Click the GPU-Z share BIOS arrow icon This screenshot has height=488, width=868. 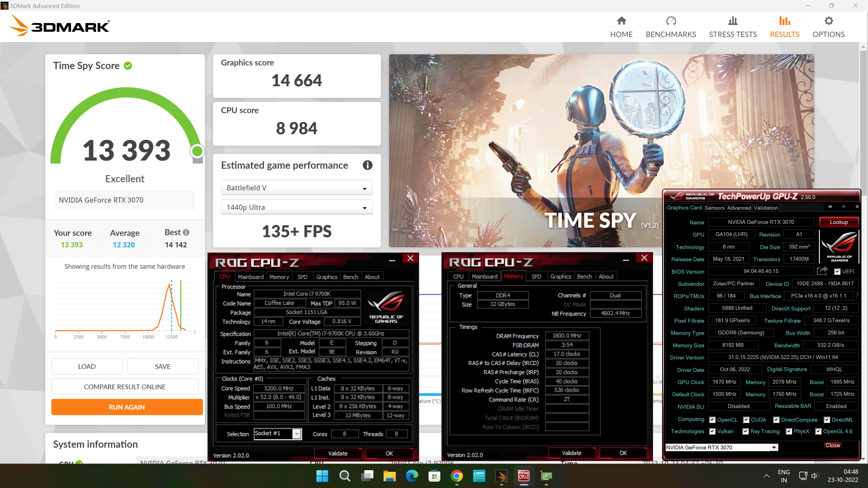coord(822,271)
